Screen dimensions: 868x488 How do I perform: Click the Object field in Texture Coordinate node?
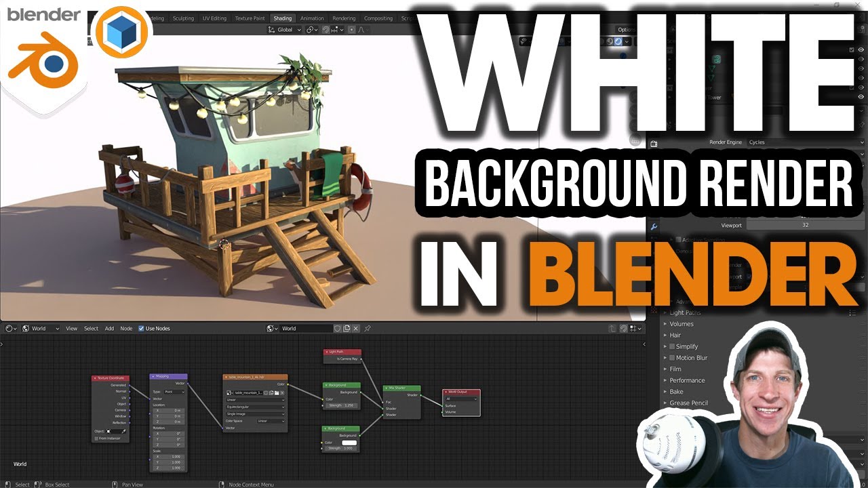tap(115, 431)
